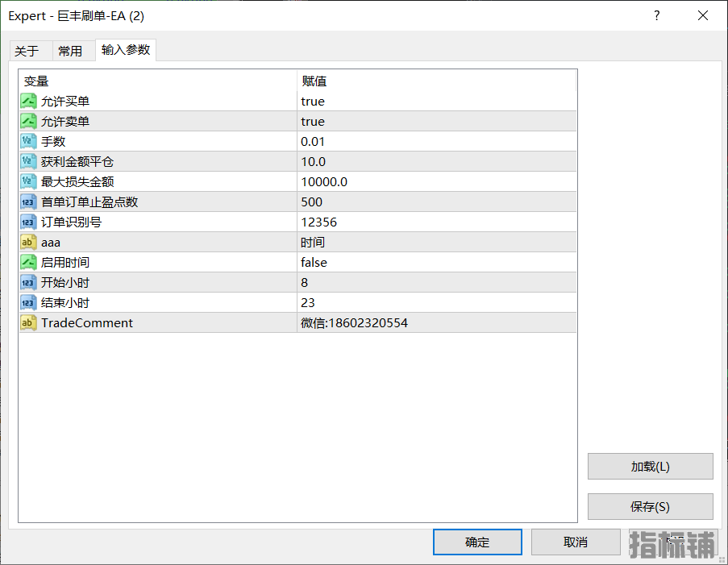This screenshot has height=565, width=728.
Task: Click the double-type icon beside 最大损失金额
Action: coord(28,182)
